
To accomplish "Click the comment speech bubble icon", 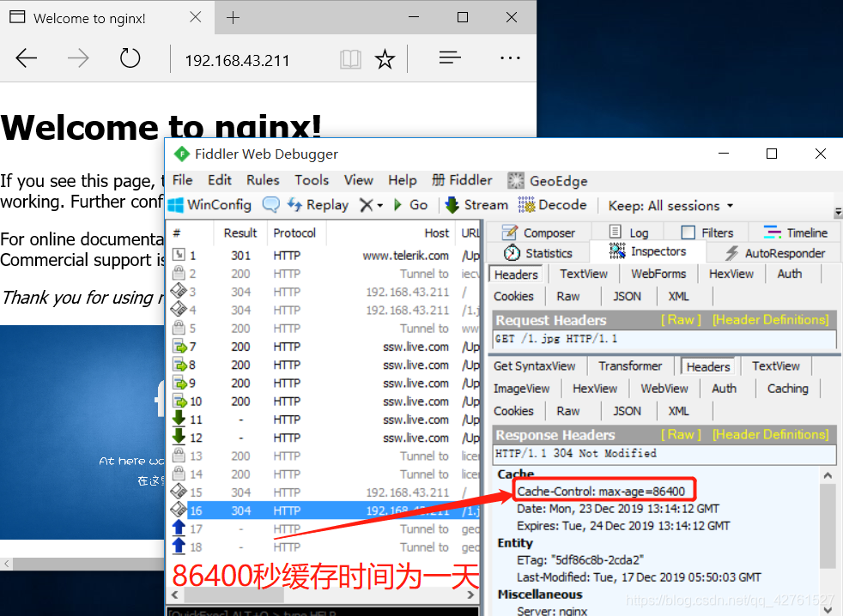I will tap(270, 204).
